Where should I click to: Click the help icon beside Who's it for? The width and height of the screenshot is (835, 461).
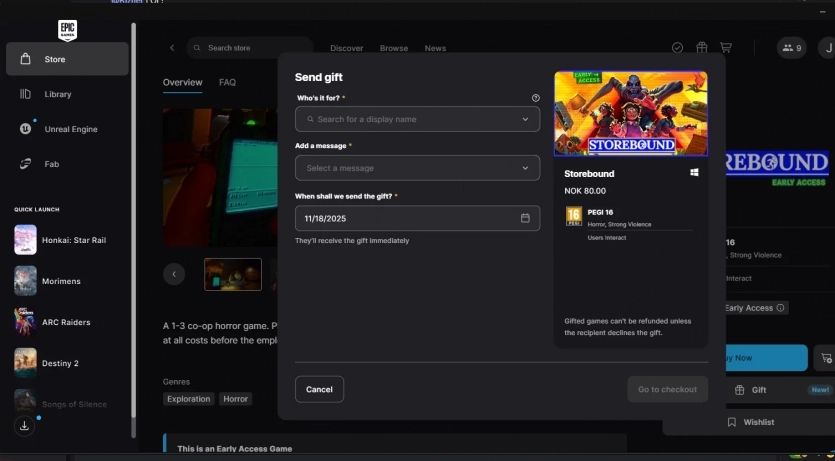536,98
